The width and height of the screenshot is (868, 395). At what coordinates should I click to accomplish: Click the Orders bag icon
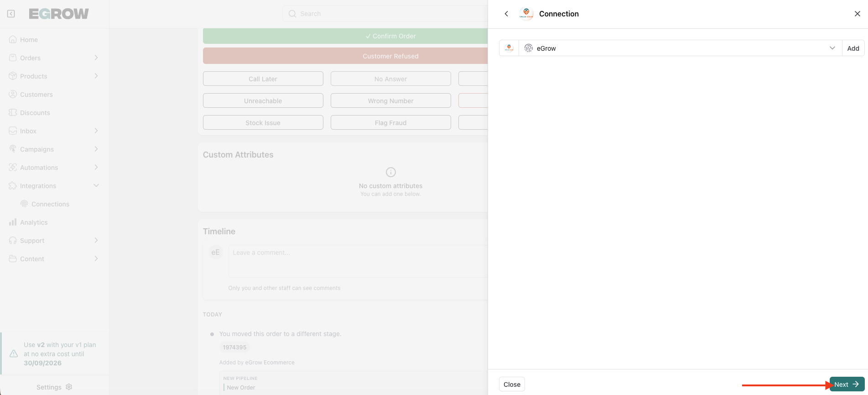13,58
